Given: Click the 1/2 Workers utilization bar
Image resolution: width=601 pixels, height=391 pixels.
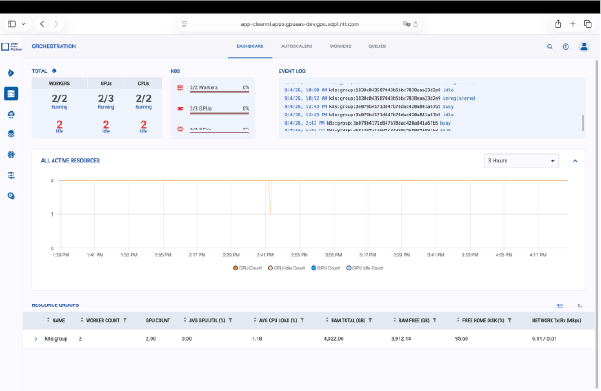Looking at the screenshot, I should tap(219, 92).
